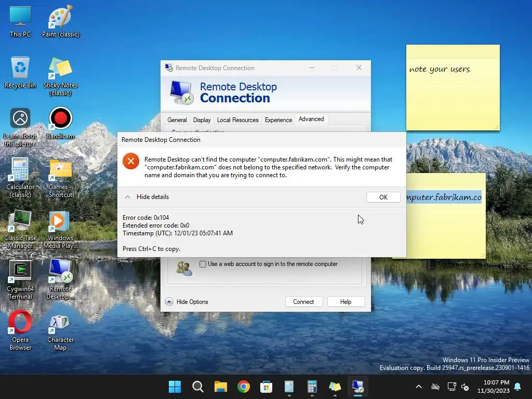Image resolution: width=532 pixels, height=399 pixels.
Task: Select Learn about this picture icon
Action: click(20, 127)
